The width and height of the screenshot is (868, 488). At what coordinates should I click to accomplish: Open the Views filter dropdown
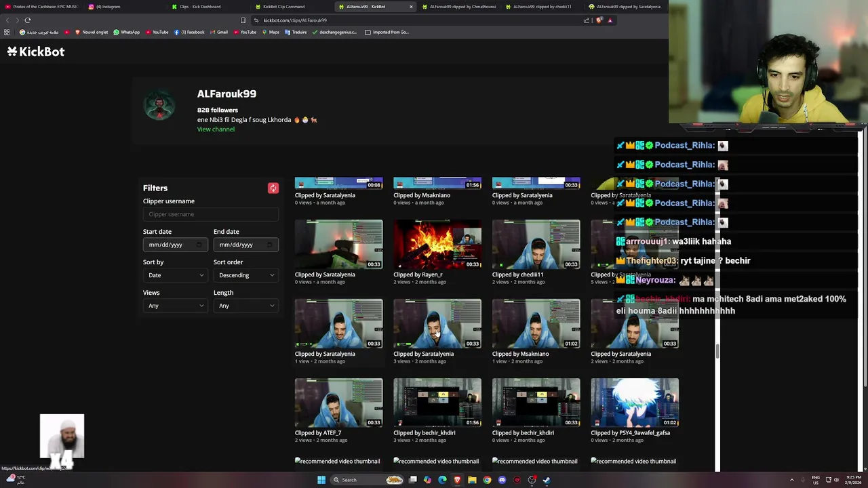(x=176, y=306)
